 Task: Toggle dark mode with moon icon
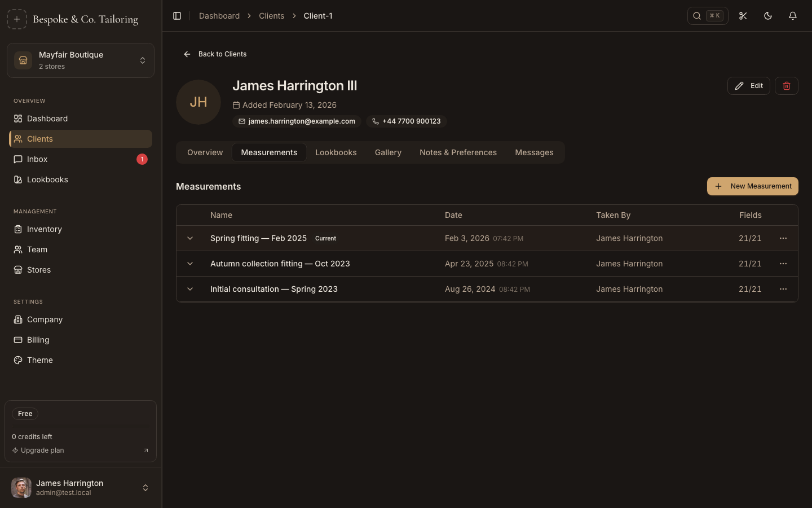coord(767,16)
